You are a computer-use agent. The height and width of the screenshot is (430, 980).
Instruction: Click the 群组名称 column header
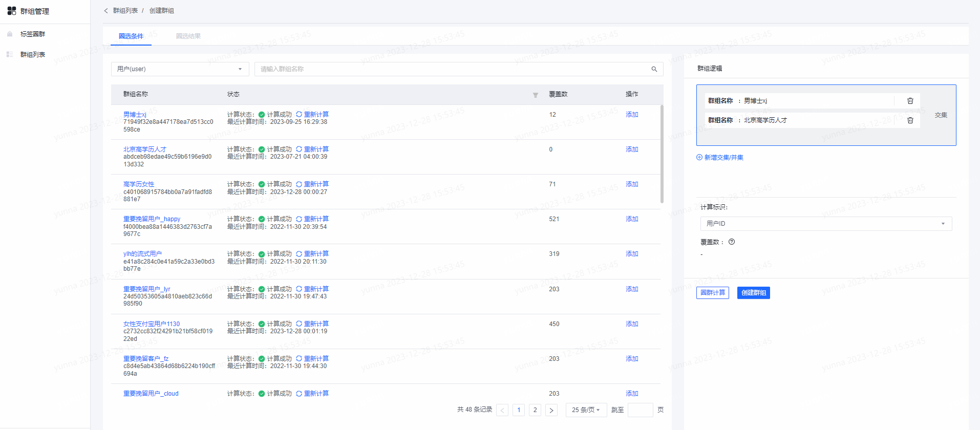coord(136,94)
